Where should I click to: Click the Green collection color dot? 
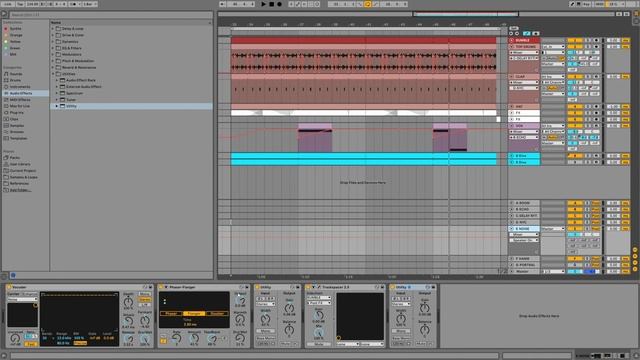point(6,48)
